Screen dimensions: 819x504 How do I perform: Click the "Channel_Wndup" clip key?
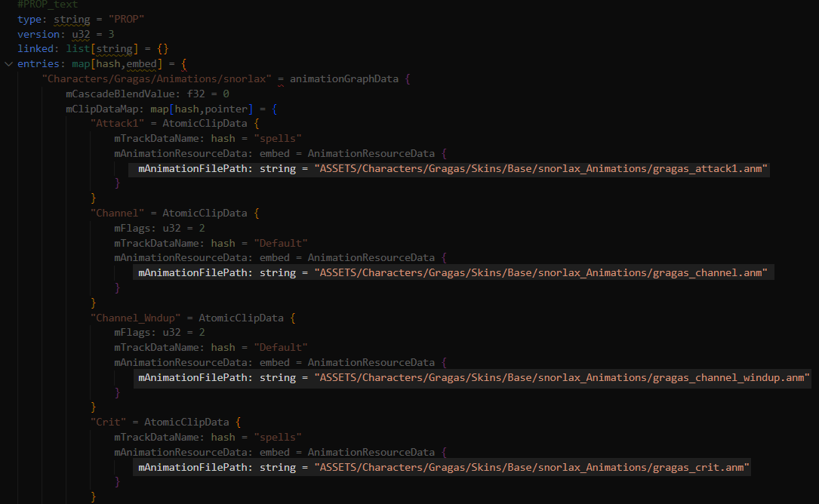[135, 318]
